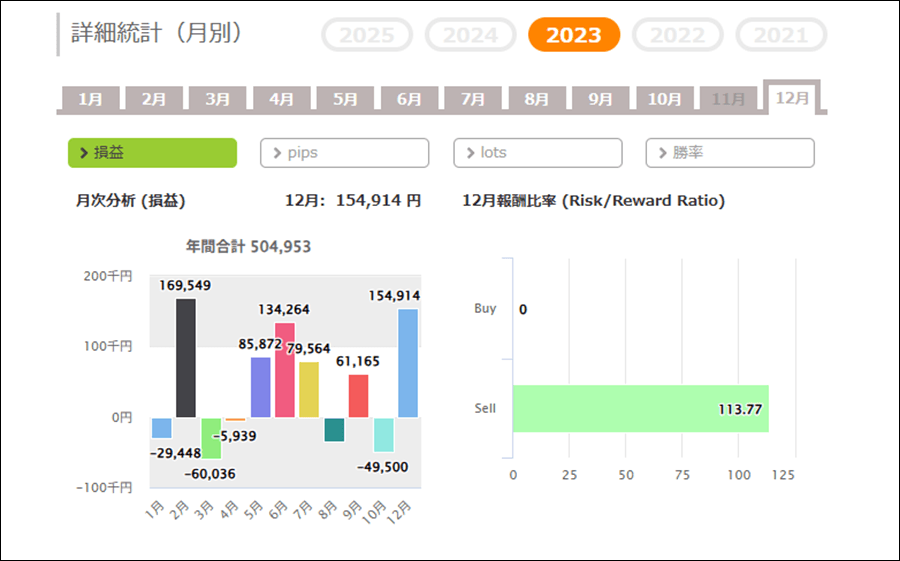The width and height of the screenshot is (900, 561).
Task: Switch to year 2024
Action: point(470,35)
